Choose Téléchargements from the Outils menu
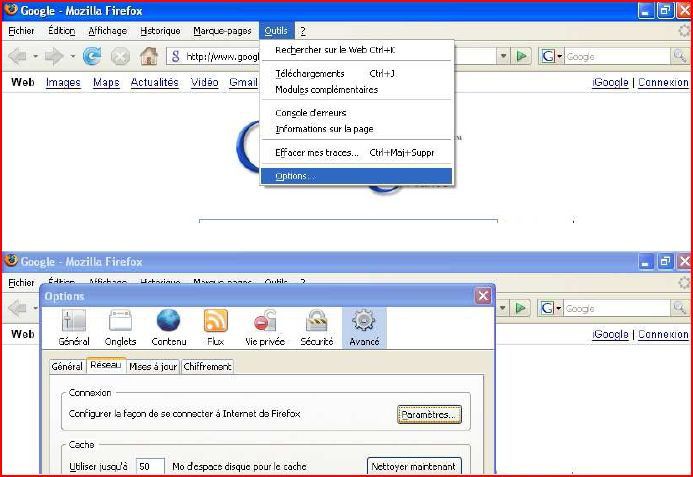This screenshot has height=477, width=693. pyautogui.click(x=357, y=73)
